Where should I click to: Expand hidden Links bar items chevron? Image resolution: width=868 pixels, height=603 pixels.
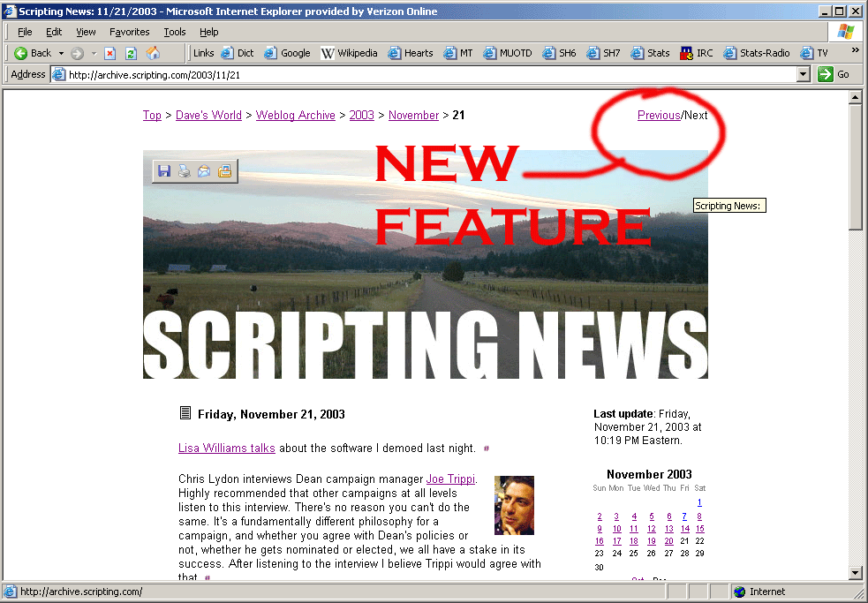point(854,50)
